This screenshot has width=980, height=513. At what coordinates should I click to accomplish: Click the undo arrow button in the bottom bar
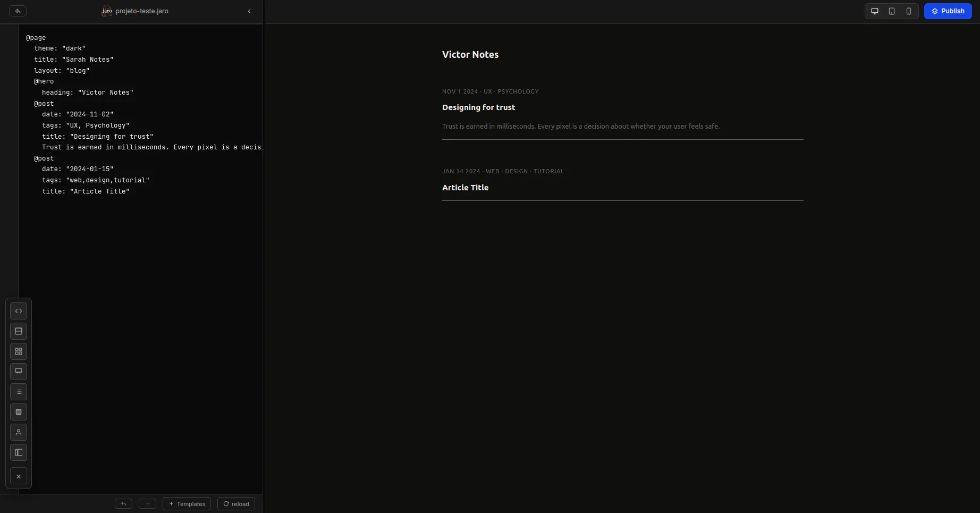tap(123, 504)
